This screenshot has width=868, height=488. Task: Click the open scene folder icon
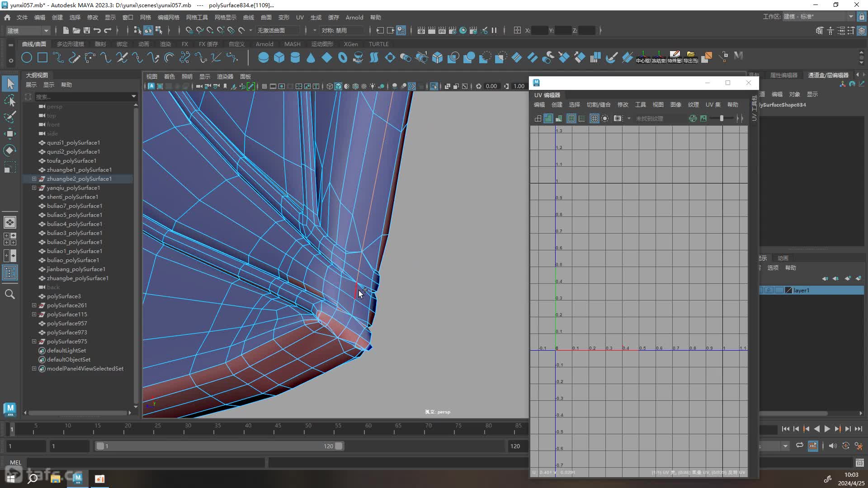tap(76, 30)
